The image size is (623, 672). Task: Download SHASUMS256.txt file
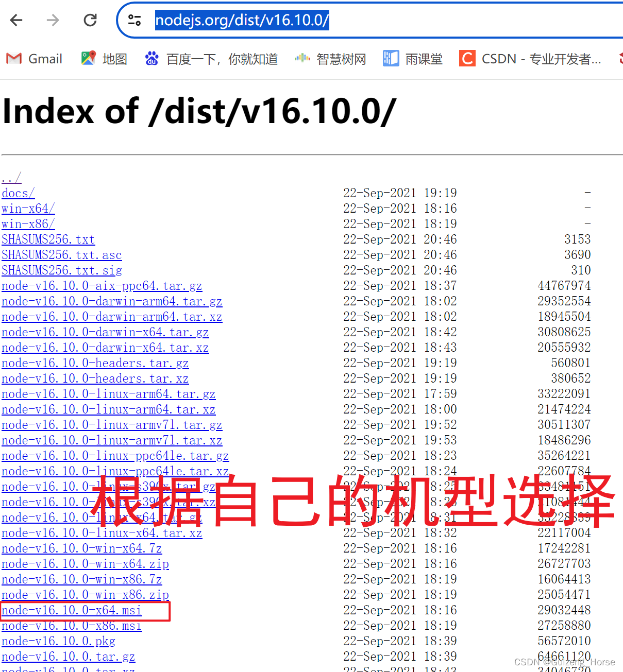[48, 239]
